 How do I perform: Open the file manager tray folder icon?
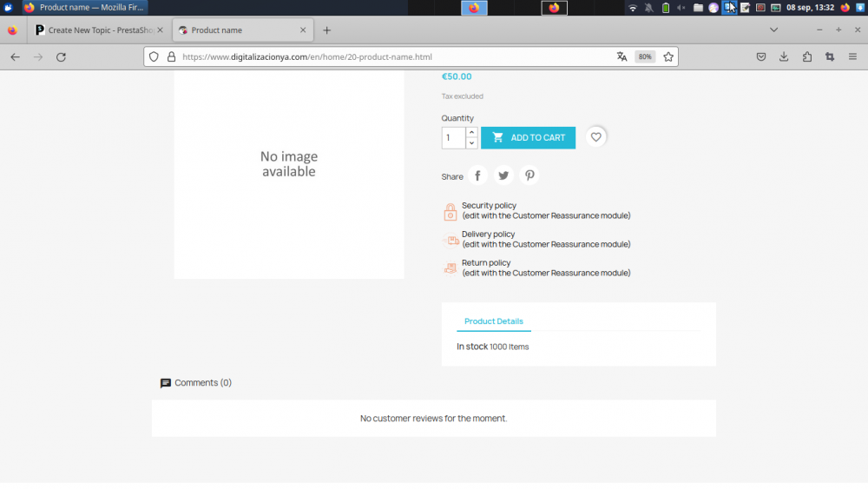pos(698,8)
